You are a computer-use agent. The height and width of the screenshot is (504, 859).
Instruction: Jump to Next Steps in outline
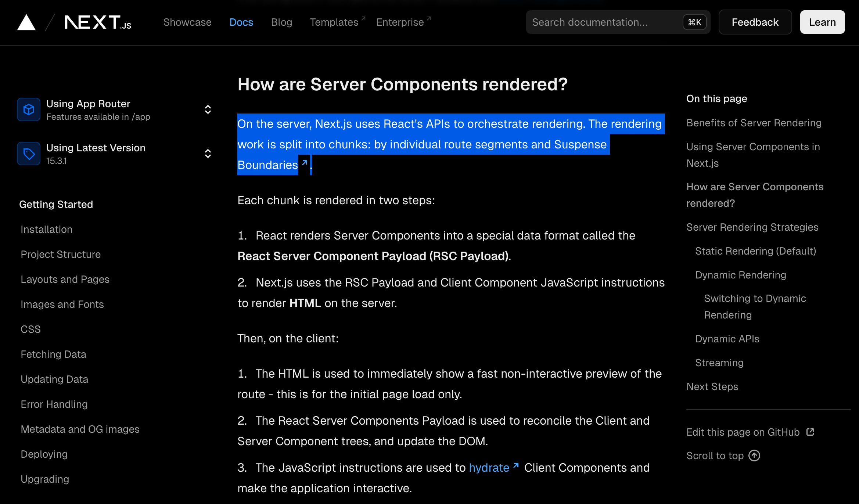(712, 386)
